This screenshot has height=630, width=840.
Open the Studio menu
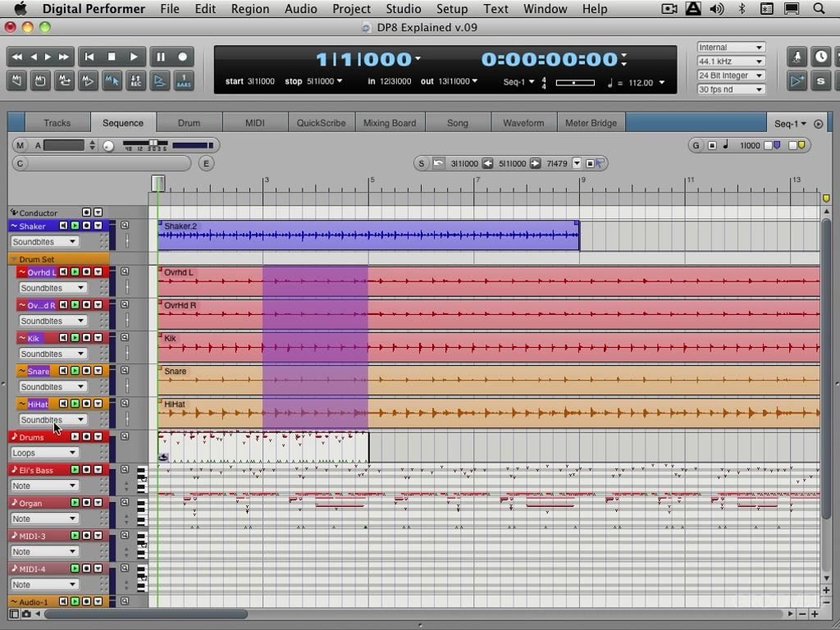click(404, 9)
